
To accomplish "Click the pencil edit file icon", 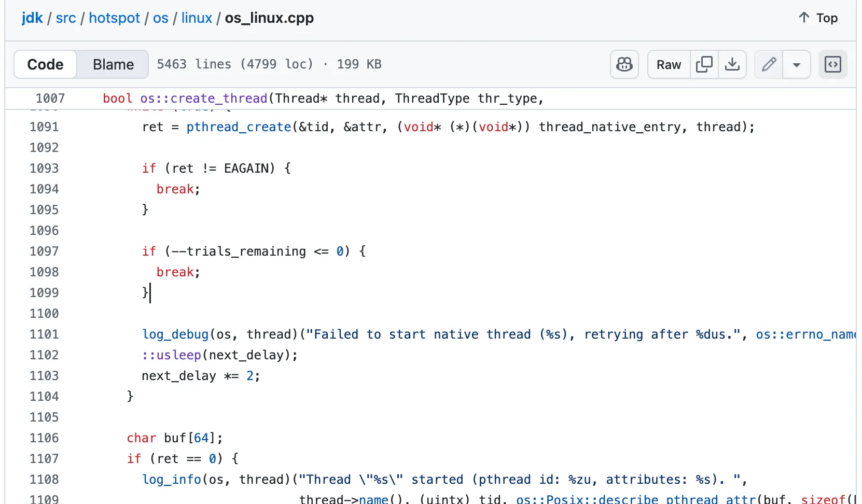I will point(768,64).
